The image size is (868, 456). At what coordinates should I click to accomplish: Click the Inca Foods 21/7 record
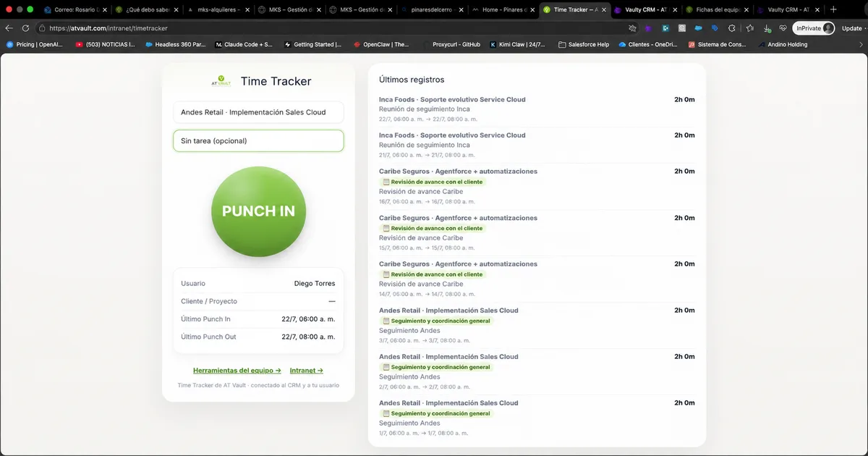(x=537, y=145)
